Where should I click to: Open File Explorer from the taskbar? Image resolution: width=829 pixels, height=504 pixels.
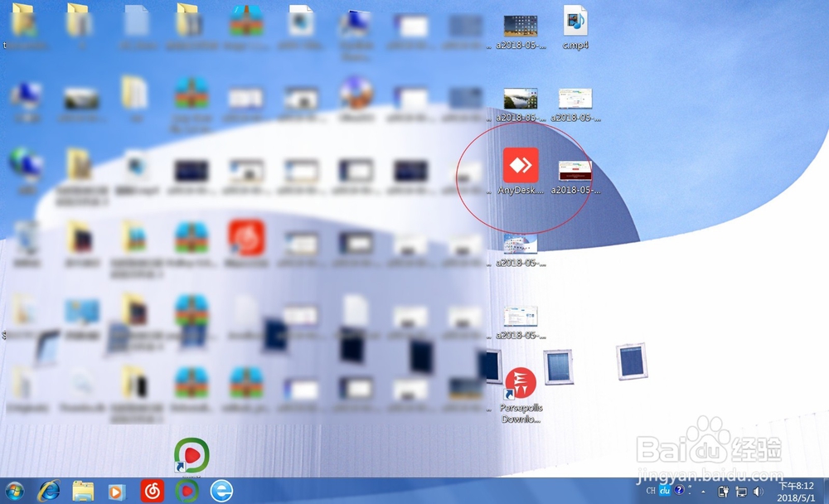[x=83, y=492]
